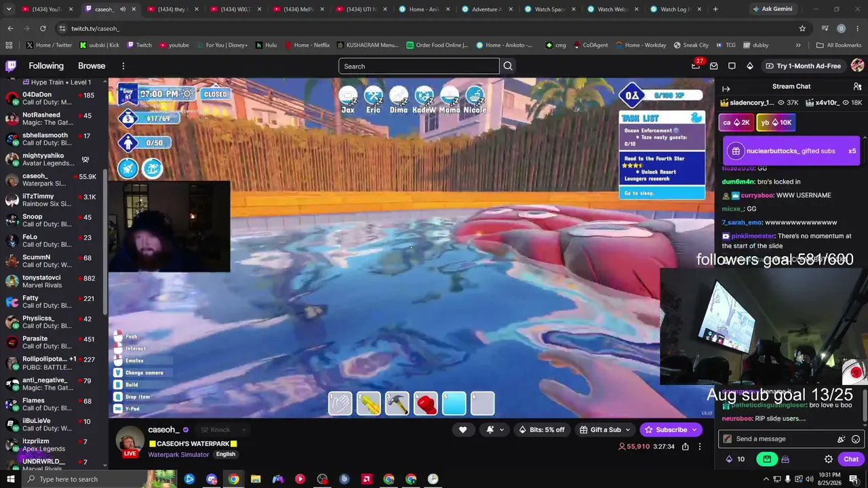Open the notification bell dropdown

[x=494, y=430]
